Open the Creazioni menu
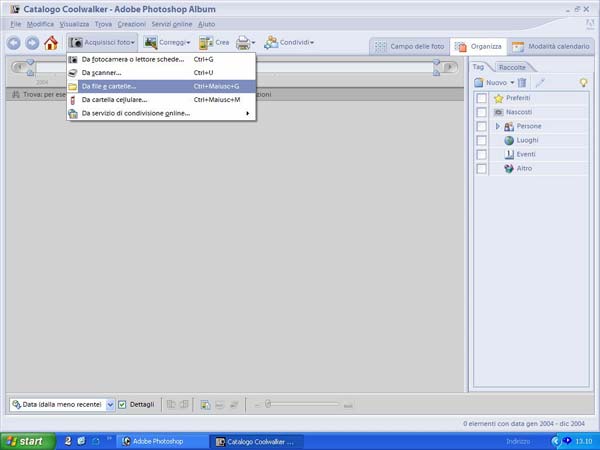The image size is (600, 450). tap(132, 24)
